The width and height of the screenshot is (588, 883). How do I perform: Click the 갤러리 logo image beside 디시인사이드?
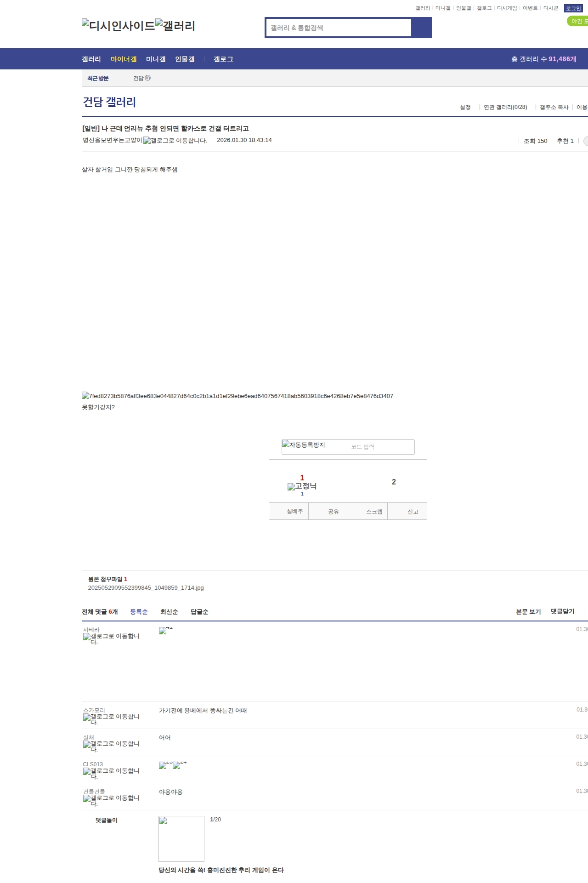click(x=175, y=25)
